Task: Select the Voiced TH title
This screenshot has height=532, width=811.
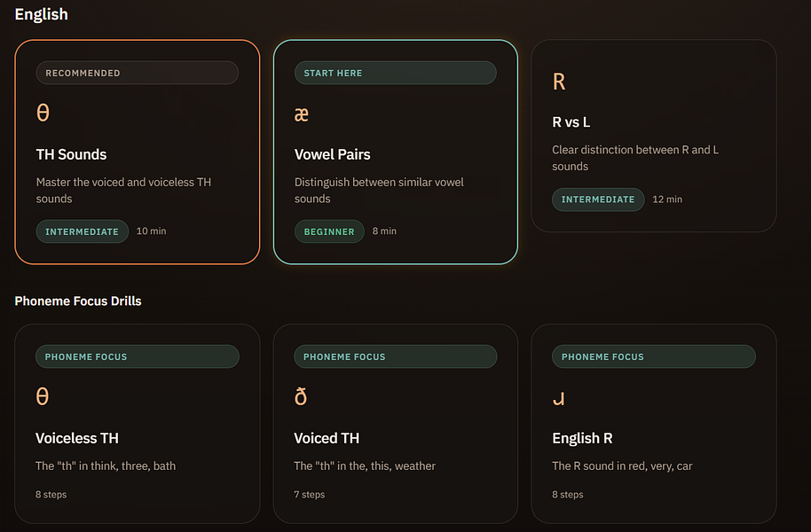Action: pos(327,438)
